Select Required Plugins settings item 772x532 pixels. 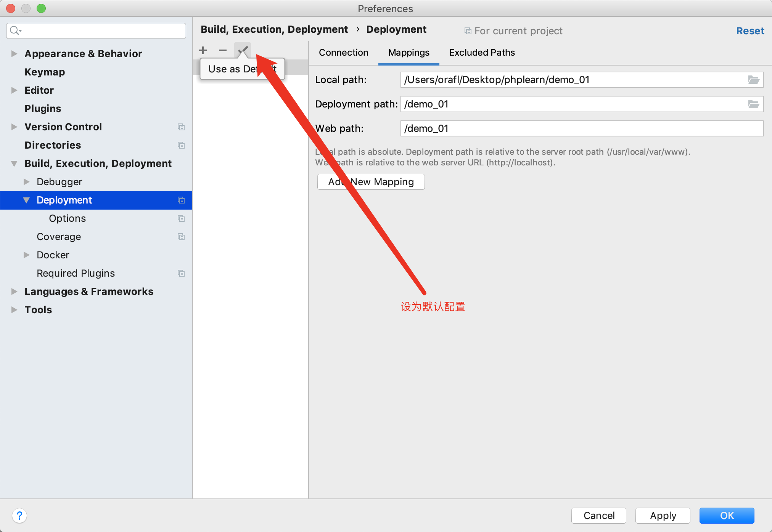click(x=76, y=273)
